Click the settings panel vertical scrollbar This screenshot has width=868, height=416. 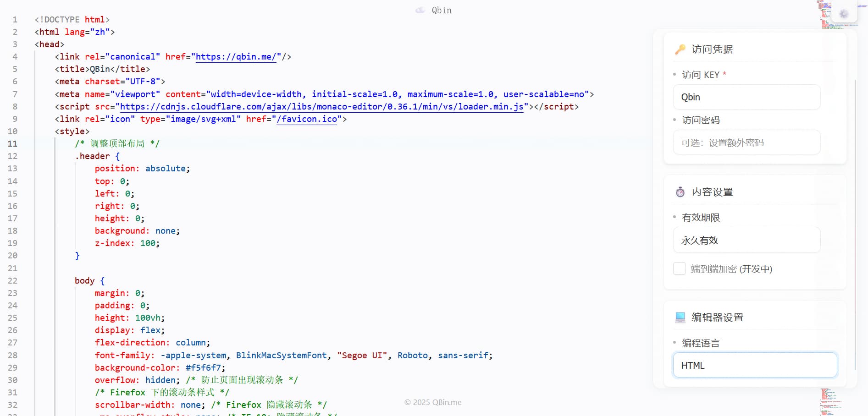pos(855,224)
